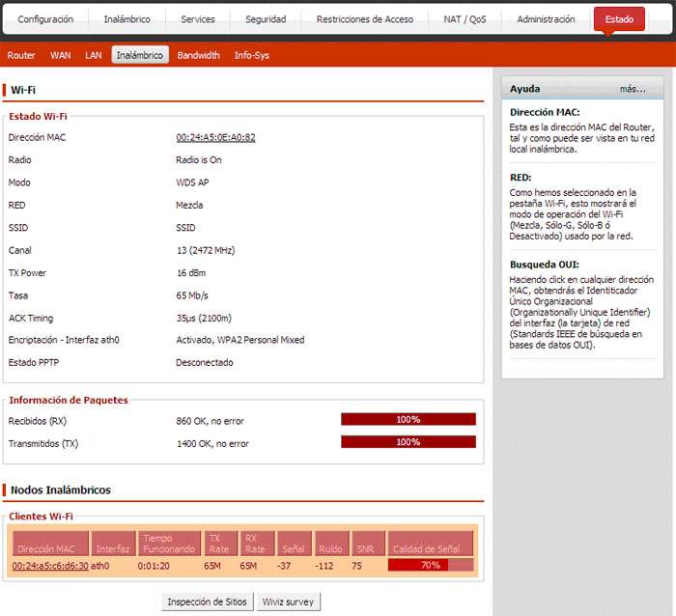Open the Router status sub-tab

click(21, 55)
